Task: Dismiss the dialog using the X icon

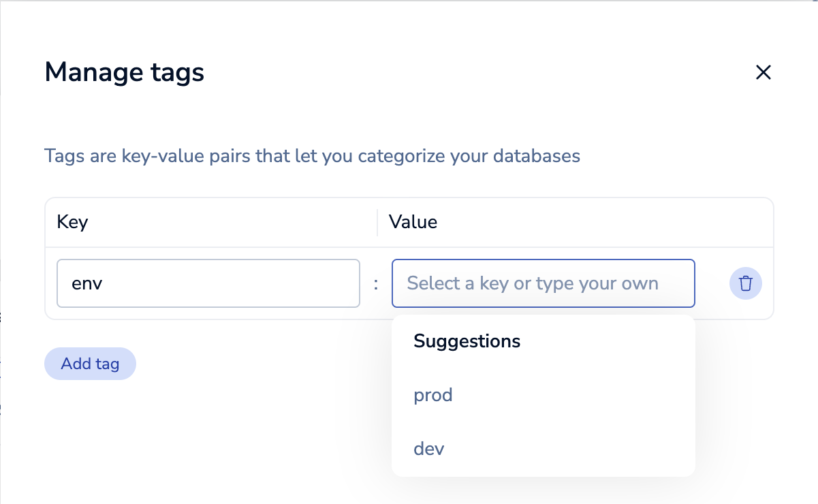Action: click(764, 72)
